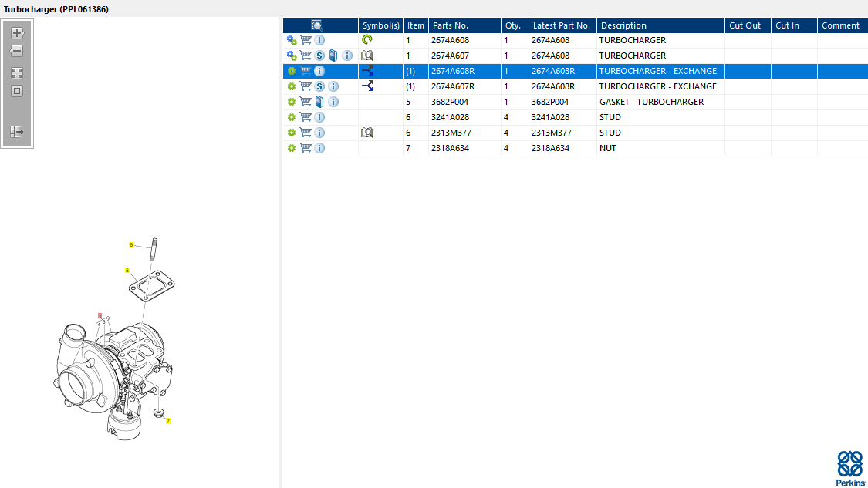
Task: Add exchange part 2674A608R to cart
Action: point(306,71)
